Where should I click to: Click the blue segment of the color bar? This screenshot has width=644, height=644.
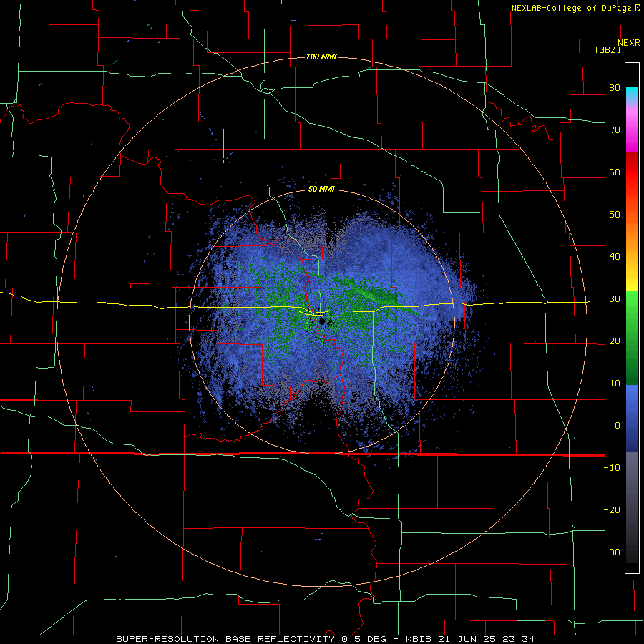pos(632,419)
